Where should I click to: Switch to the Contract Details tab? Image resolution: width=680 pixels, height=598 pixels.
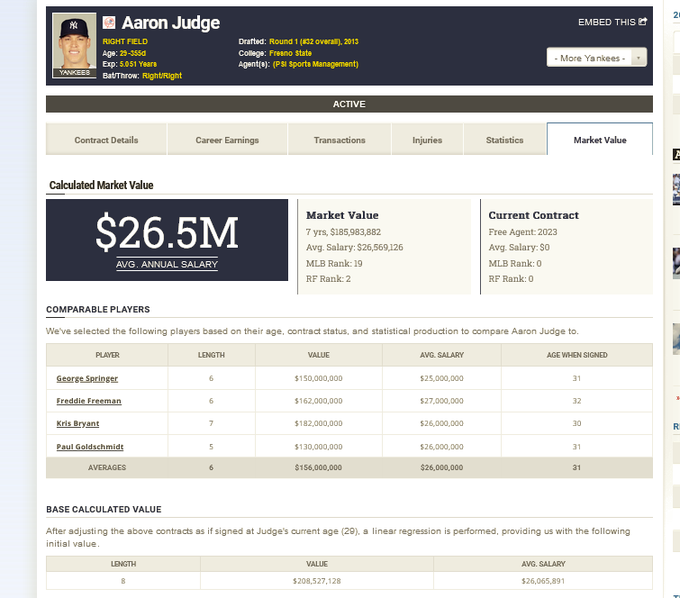(106, 140)
